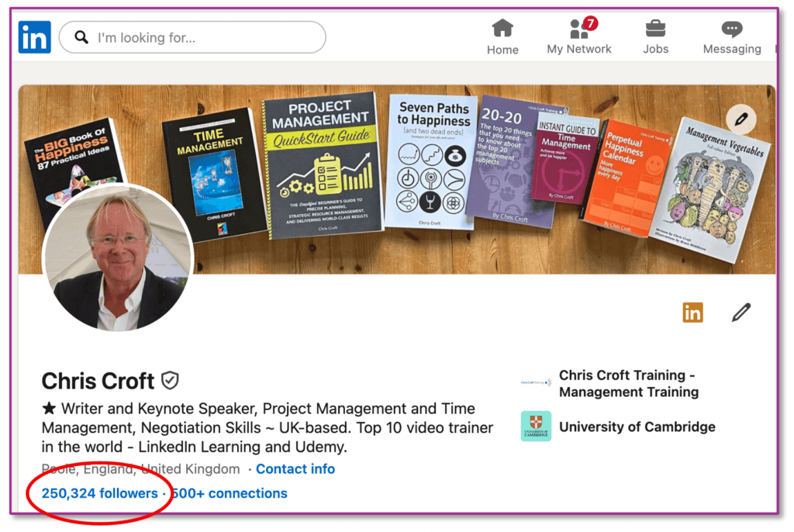
Task: Click the gold LinkedIn premium badge icon
Action: pos(692,313)
